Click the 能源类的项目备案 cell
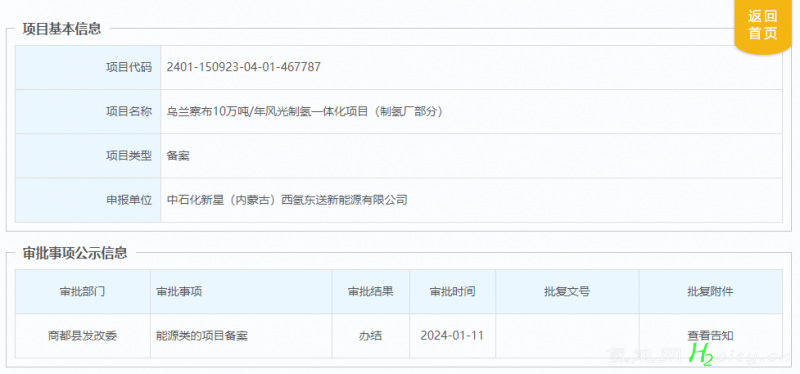The height and width of the screenshot is (374, 800). coord(241,336)
